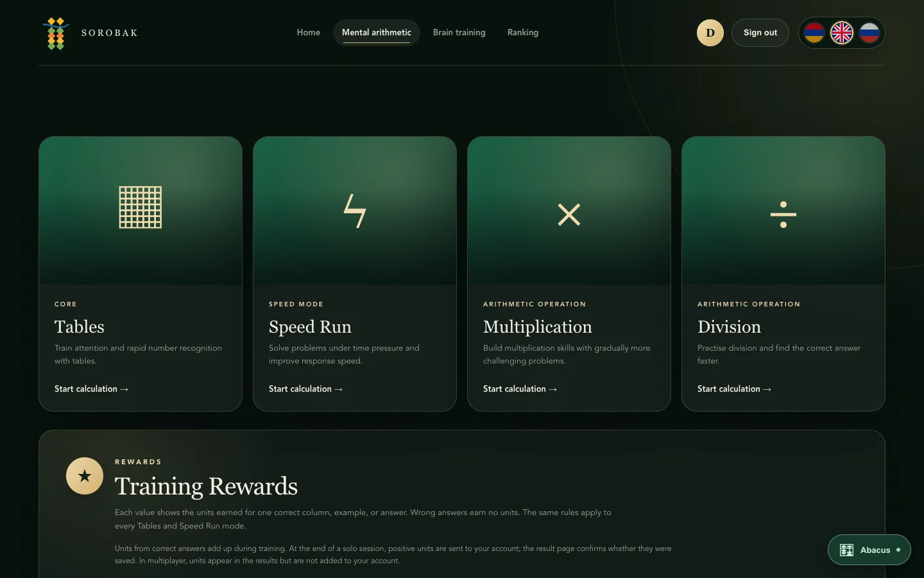Choose the Russian flag language icon
The image size is (924, 578).
pyautogui.click(x=869, y=33)
